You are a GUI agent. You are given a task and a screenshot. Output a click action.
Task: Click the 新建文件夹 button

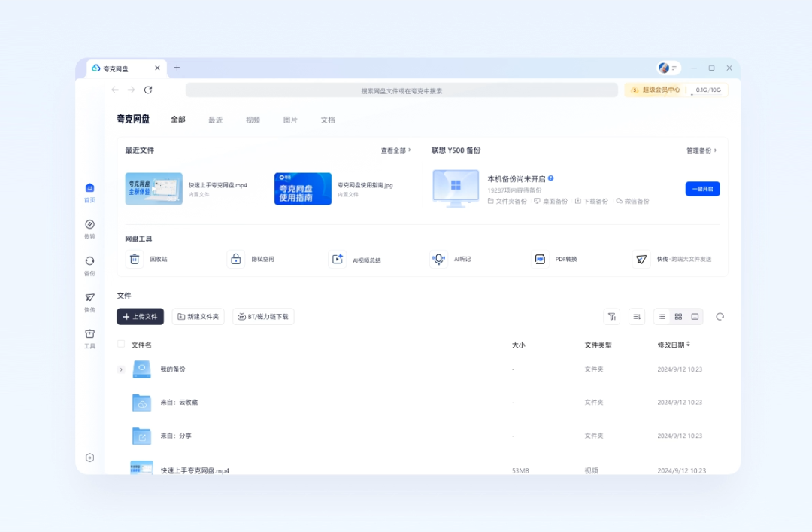point(198,316)
